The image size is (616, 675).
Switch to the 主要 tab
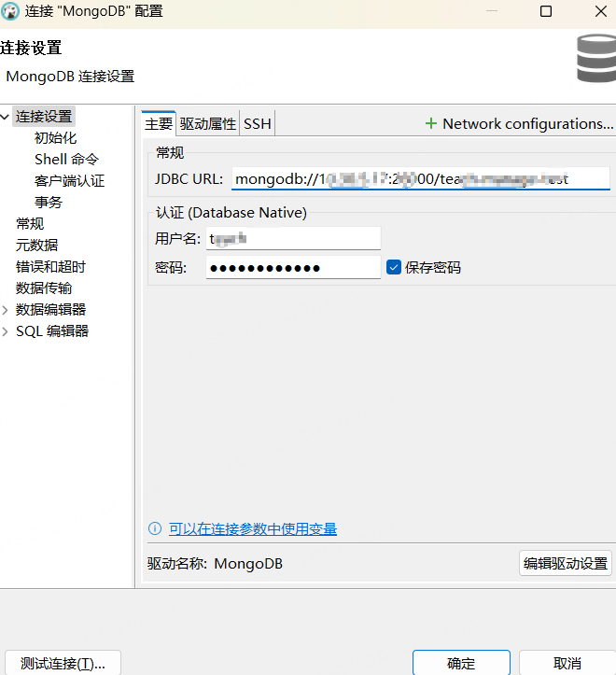click(x=159, y=124)
